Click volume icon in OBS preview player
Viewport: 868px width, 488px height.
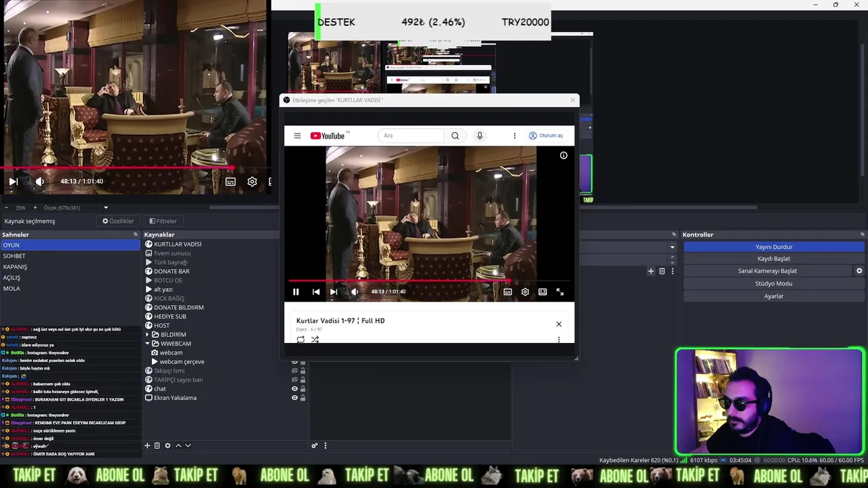click(39, 181)
